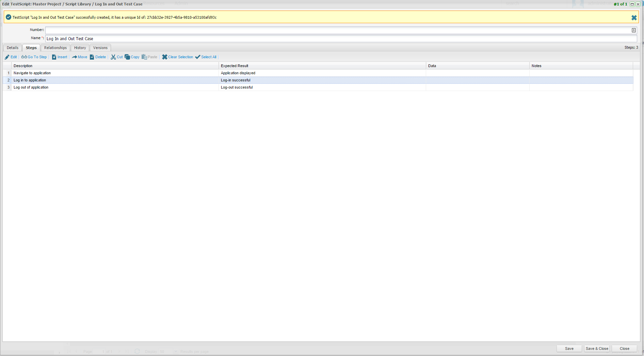Switch to the Versions tab
The height and width of the screenshot is (356, 644).
[x=100, y=48]
